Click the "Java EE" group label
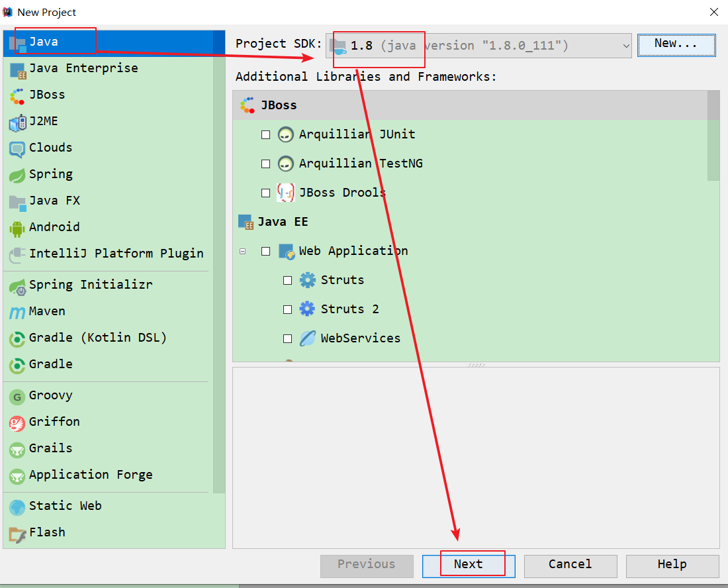This screenshot has width=728, height=588. tap(283, 222)
